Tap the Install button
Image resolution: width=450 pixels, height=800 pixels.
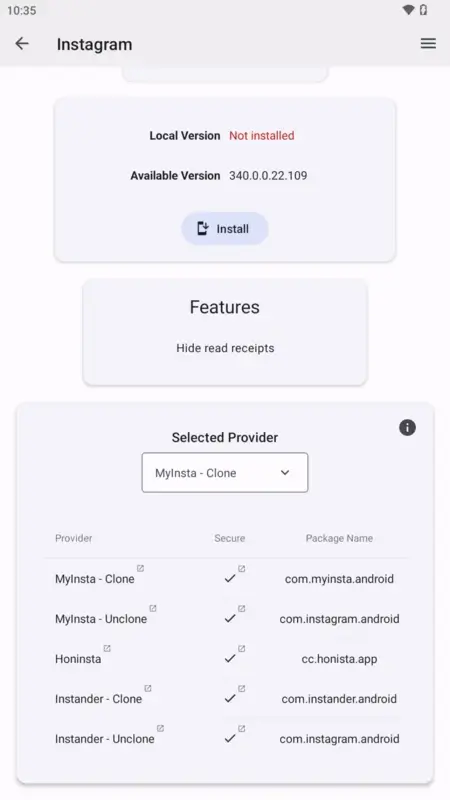(225, 229)
